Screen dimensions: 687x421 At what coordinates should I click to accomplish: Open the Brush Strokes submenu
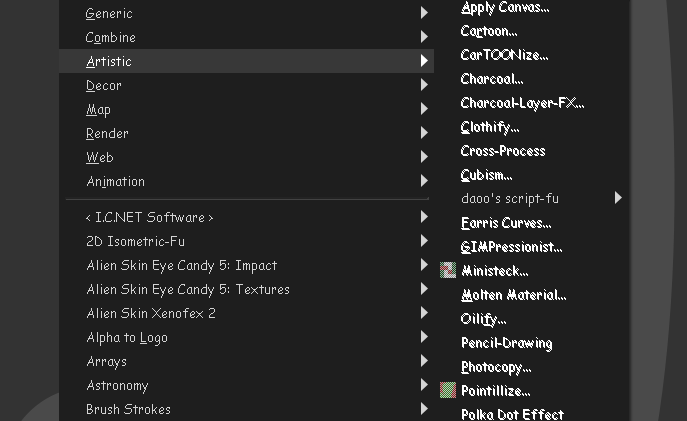pyautogui.click(x=247, y=410)
